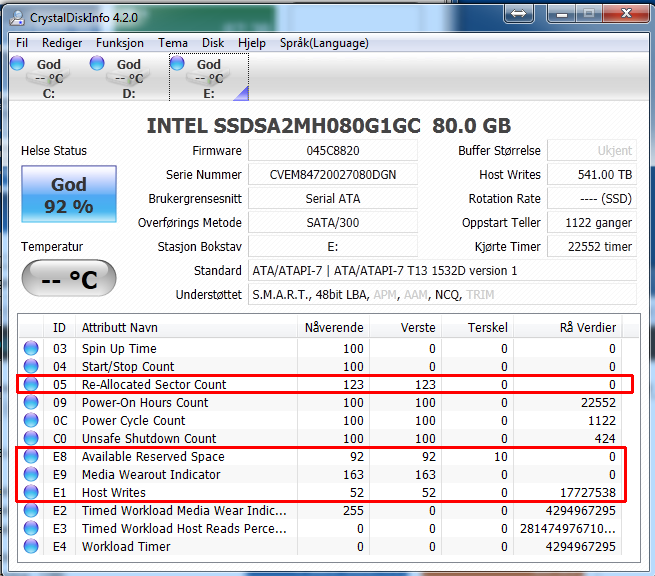Click the double-arrow resize icon in title bar
Image resolution: width=655 pixels, height=576 pixels.
pyautogui.click(x=518, y=14)
